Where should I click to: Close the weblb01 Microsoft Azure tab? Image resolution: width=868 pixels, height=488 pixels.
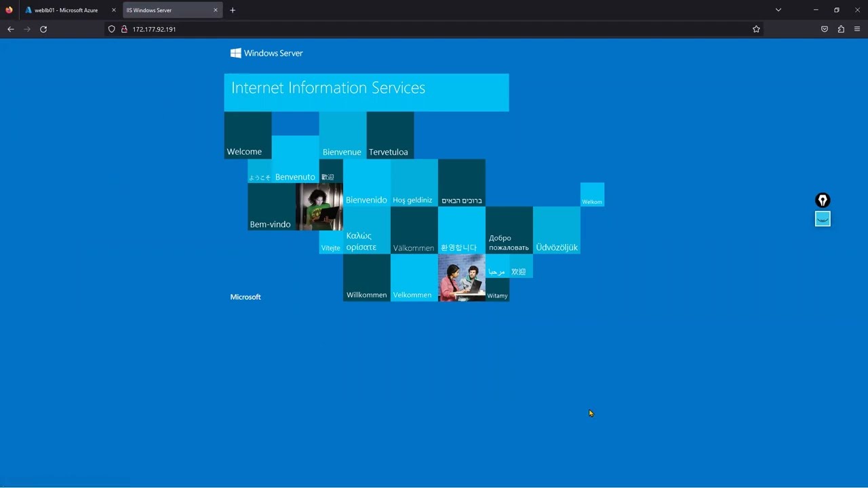click(113, 10)
